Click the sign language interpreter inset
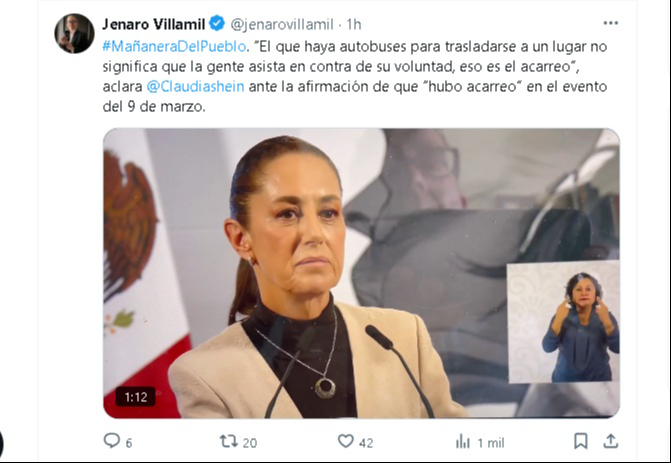Viewport: 671px width, 463px height. 563,322
